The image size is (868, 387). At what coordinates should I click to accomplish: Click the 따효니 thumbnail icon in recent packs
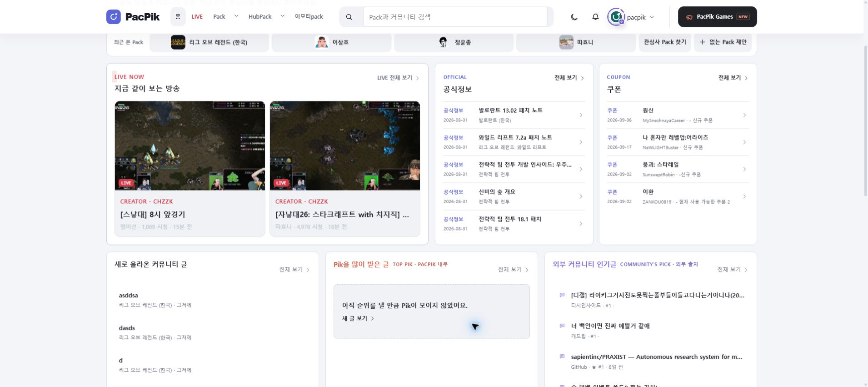tap(566, 42)
